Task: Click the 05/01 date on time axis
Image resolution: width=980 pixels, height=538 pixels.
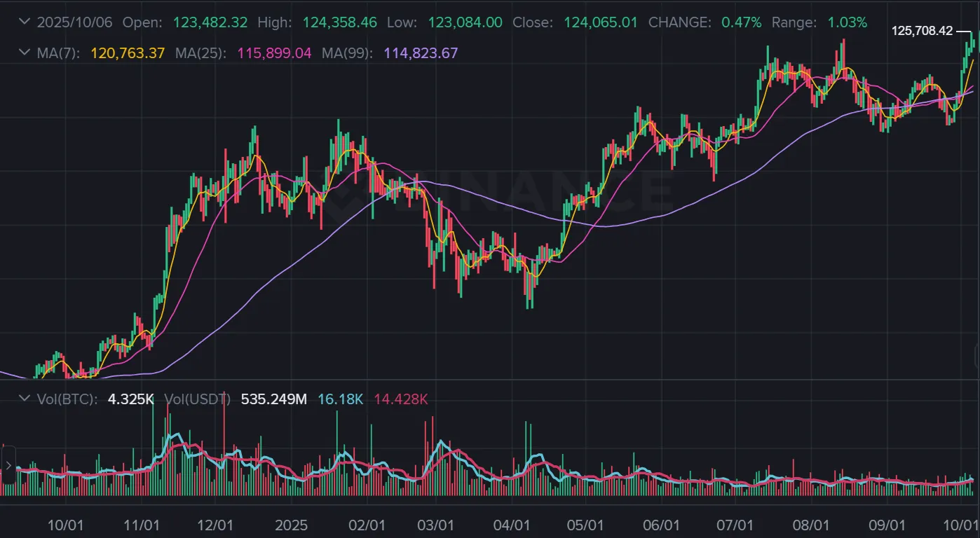Action: (586, 525)
